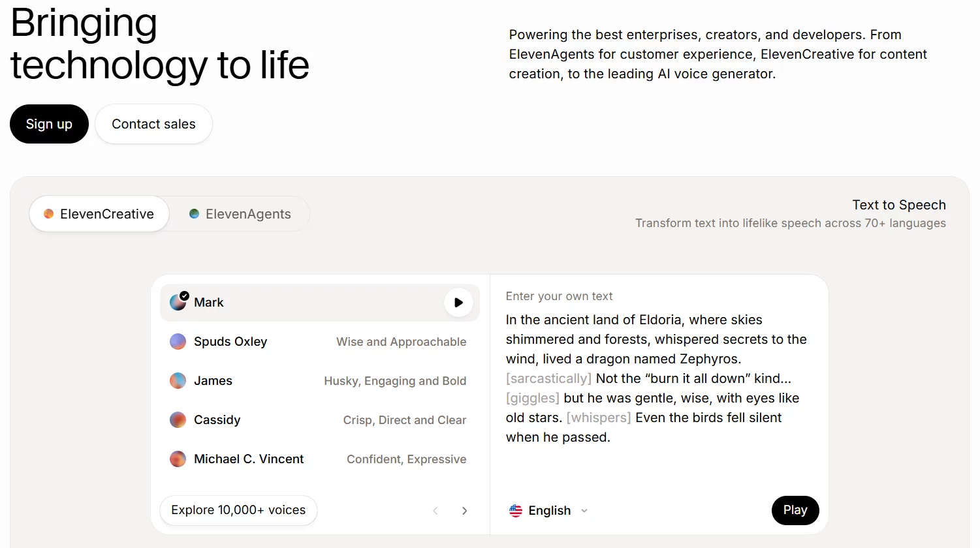Screen dimensions: 980x548
Task: Play the Mark voice sample preview
Action: (458, 303)
